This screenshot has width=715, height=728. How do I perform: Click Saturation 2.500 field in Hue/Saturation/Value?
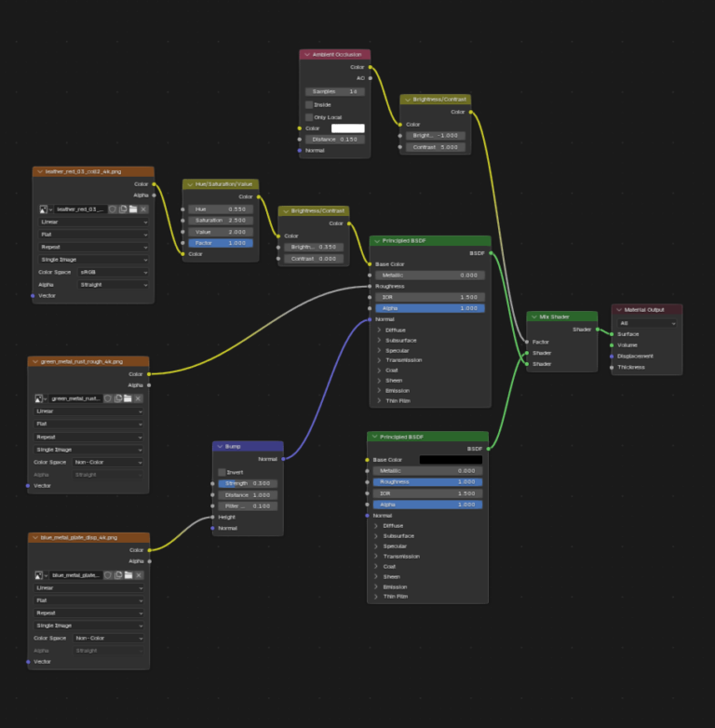click(221, 221)
